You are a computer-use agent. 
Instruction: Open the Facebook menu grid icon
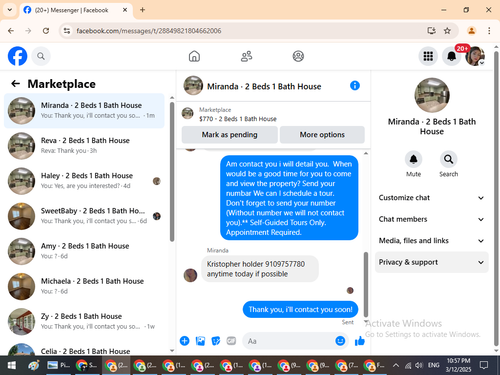pyautogui.click(x=428, y=56)
